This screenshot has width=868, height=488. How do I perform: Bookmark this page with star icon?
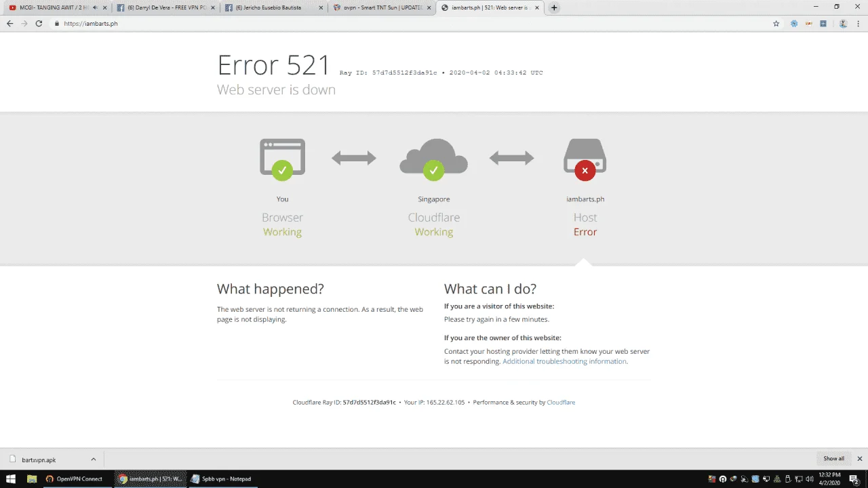pos(776,23)
